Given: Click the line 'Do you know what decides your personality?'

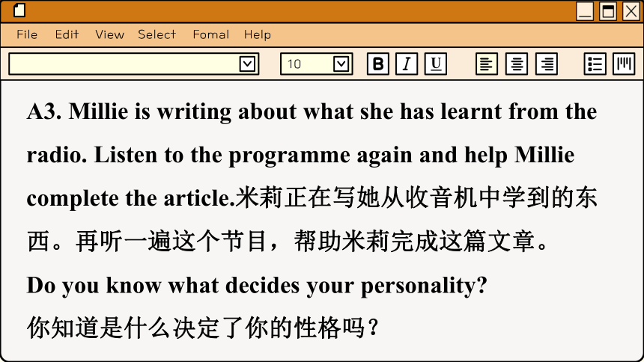Looking at the screenshot, I should tap(257, 286).
